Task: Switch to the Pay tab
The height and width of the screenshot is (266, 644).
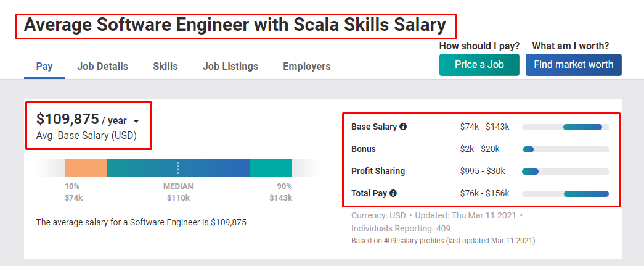Action: 44,66
